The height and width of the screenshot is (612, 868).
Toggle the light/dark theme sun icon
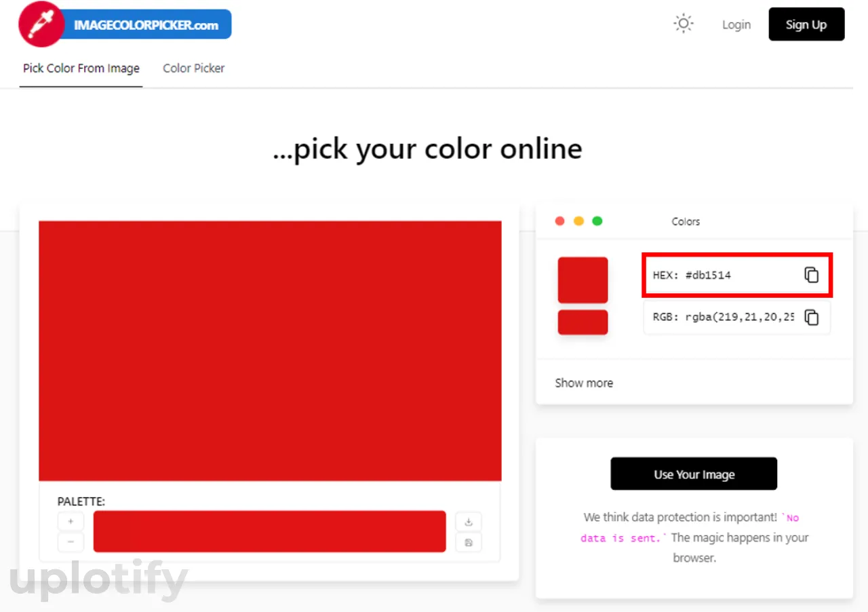click(684, 24)
